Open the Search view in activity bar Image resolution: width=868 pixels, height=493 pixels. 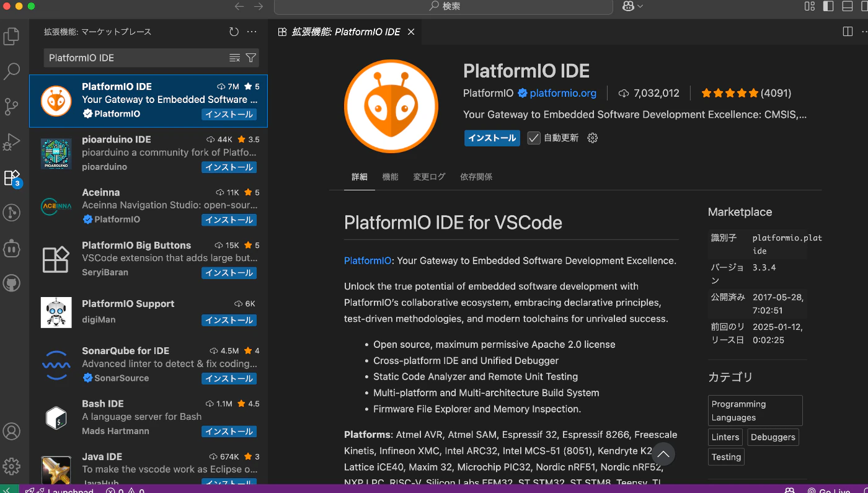click(x=12, y=71)
